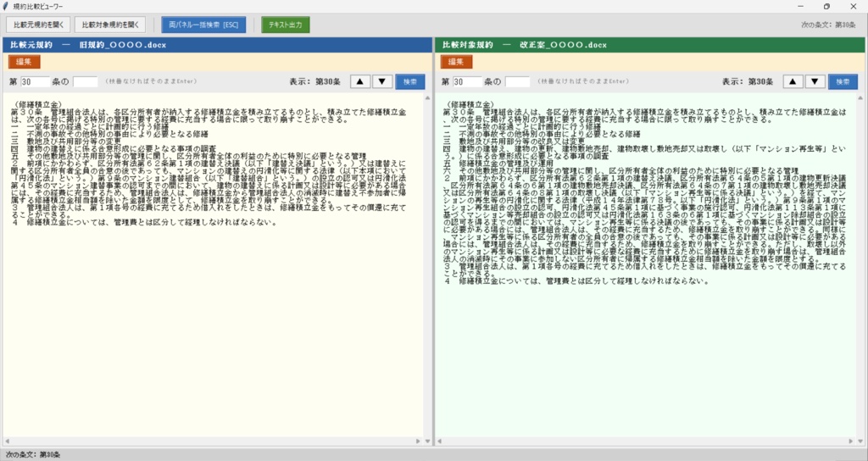Click right panel vertical scrollbar up arrow
Image resolution: width=868 pixels, height=461 pixels.
pyautogui.click(x=861, y=98)
